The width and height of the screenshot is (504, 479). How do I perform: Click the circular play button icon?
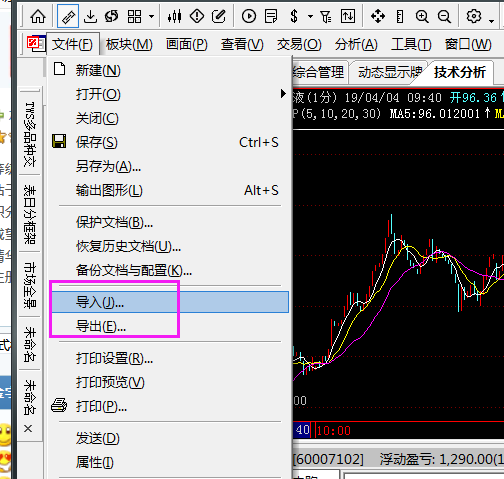point(249,16)
